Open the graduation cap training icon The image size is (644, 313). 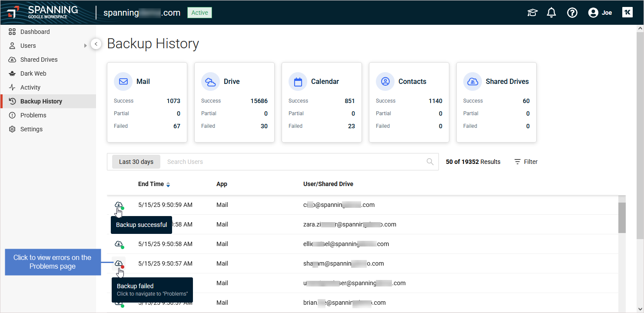tap(532, 13)
